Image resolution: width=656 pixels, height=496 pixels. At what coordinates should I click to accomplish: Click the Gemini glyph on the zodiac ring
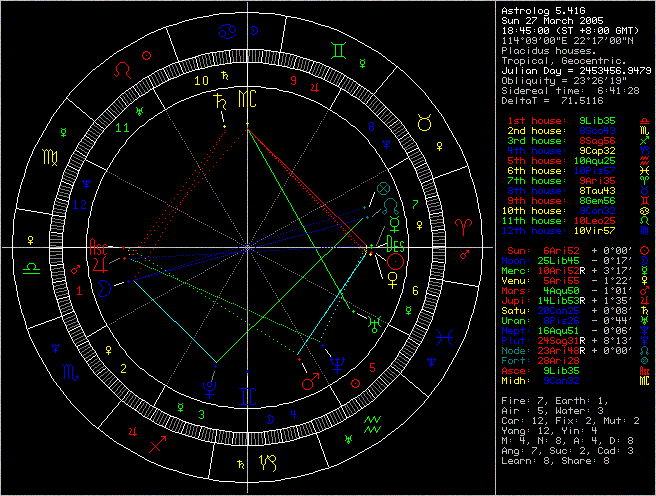pos(342,48)
